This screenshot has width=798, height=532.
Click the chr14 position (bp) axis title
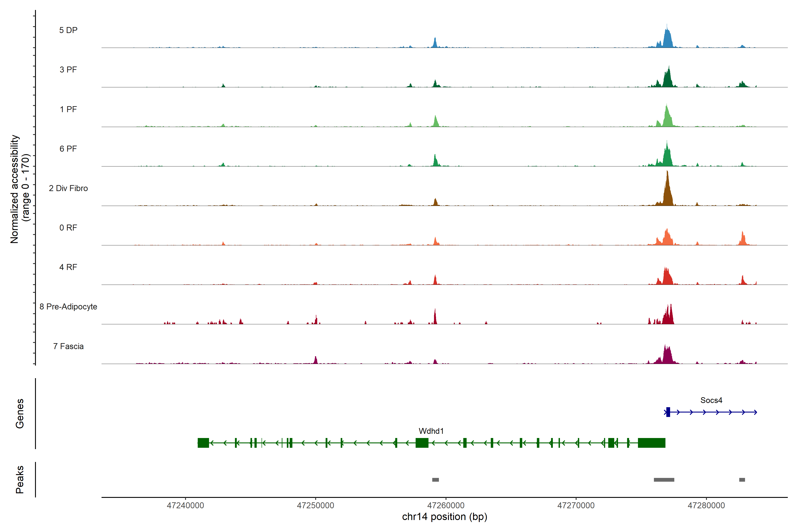[x=444, y=517]
